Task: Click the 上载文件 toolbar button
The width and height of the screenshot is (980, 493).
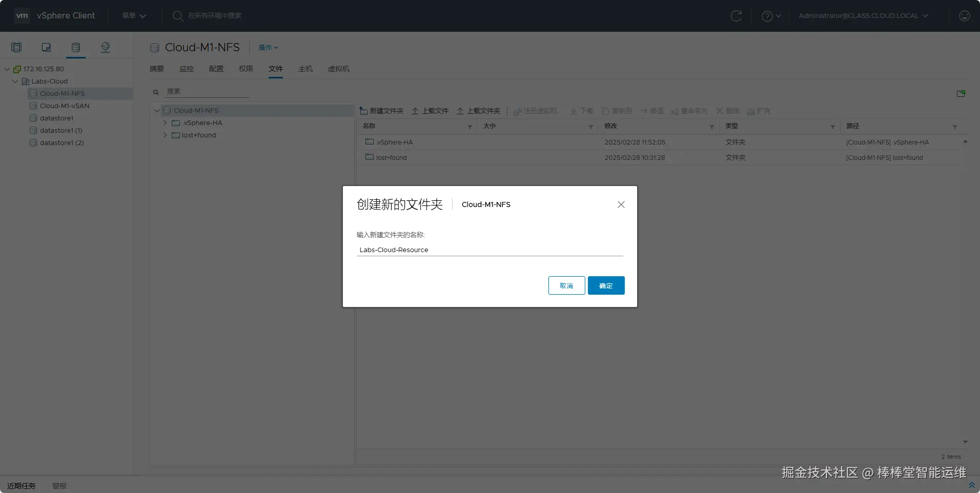Action: click(x=430, y=111)
